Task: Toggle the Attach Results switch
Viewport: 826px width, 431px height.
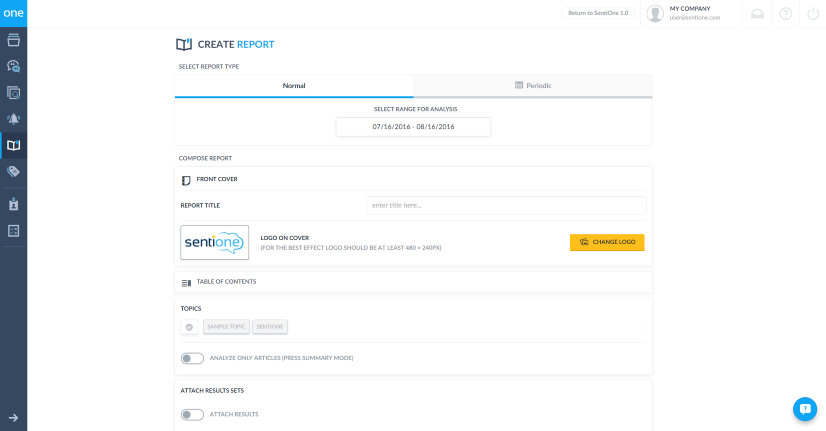Action: [192, 414]
